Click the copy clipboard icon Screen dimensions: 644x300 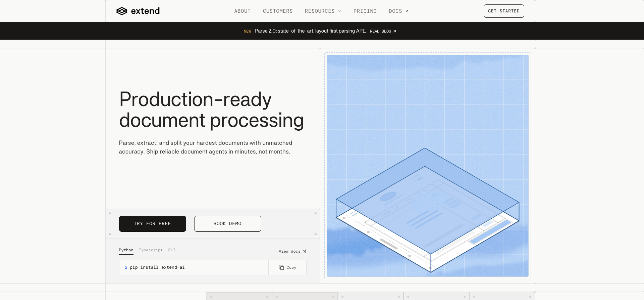coord(281,267)
